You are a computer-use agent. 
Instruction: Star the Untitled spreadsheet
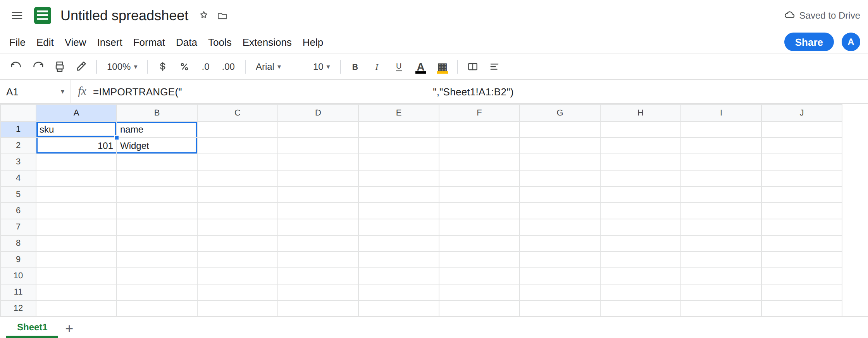(x=204, y=15)
